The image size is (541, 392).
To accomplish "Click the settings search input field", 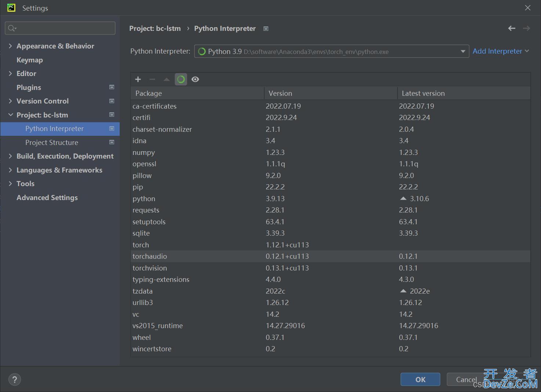I will coord(60,28).
